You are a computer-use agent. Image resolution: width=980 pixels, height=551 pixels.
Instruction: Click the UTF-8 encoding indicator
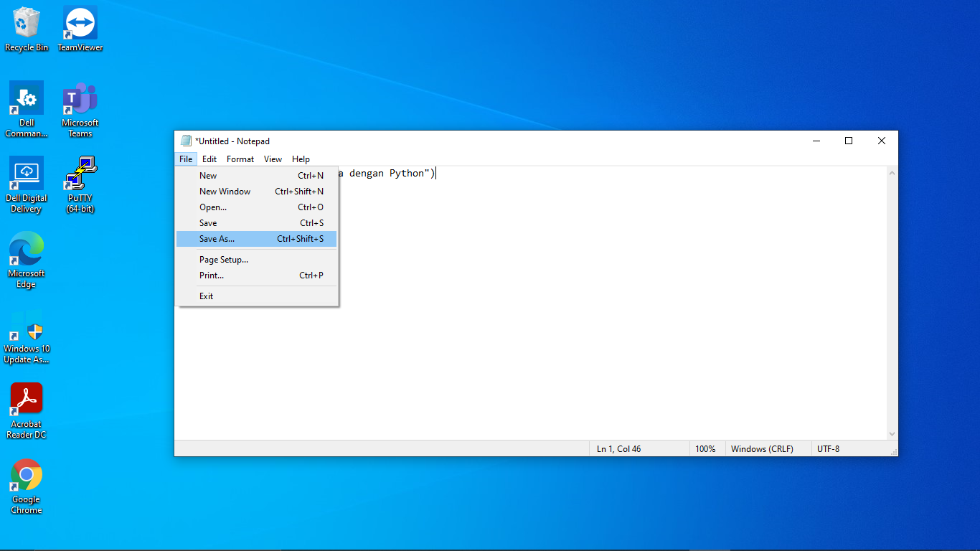tap(828, 448)
